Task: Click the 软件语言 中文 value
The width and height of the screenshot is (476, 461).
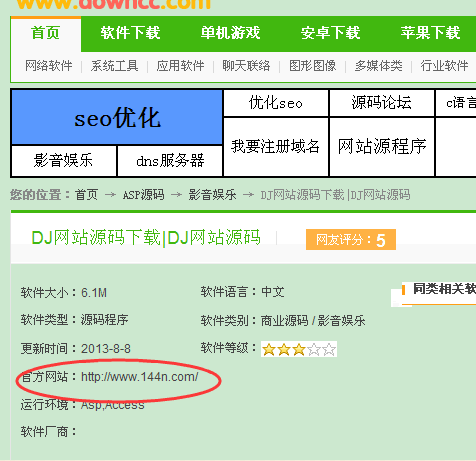Action: (x=273, y=292)
